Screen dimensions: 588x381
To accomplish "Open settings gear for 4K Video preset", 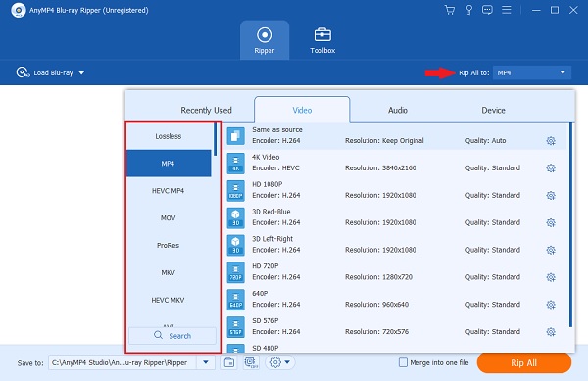I will 551,168.
